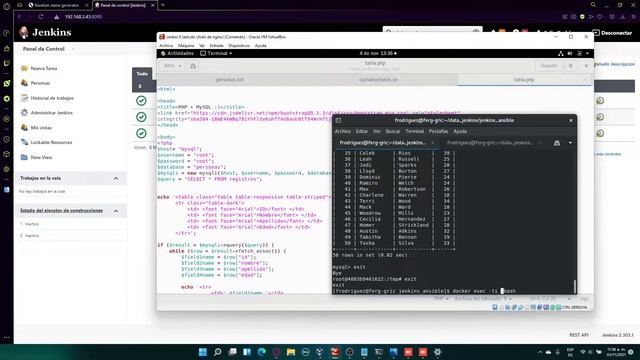Click Desconectar in the Jenkins header
Image resolution: width=640 pixels, height=360 pixels.
click(612, 33)
